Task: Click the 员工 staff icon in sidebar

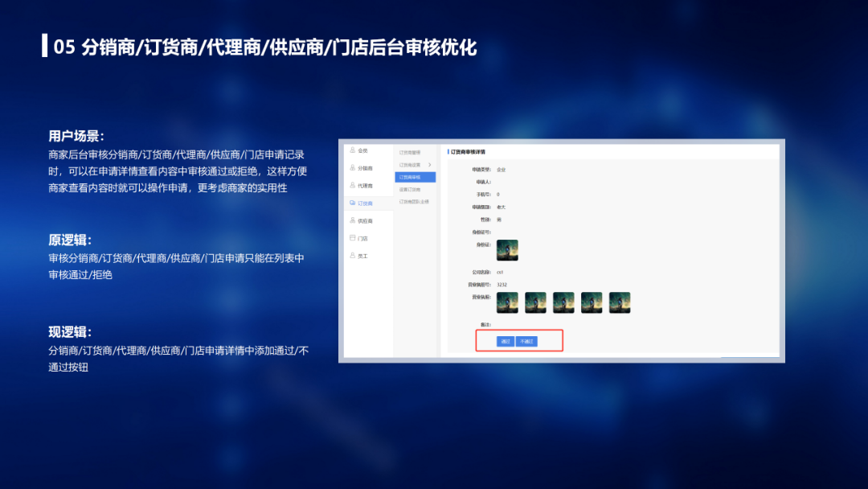Action: pos(352,256)
